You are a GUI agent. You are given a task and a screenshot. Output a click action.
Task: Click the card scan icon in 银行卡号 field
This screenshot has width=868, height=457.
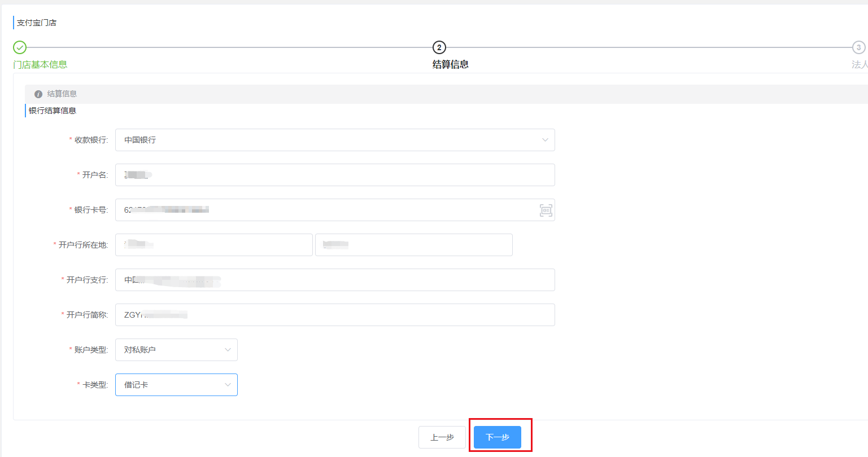coord(546,210)
